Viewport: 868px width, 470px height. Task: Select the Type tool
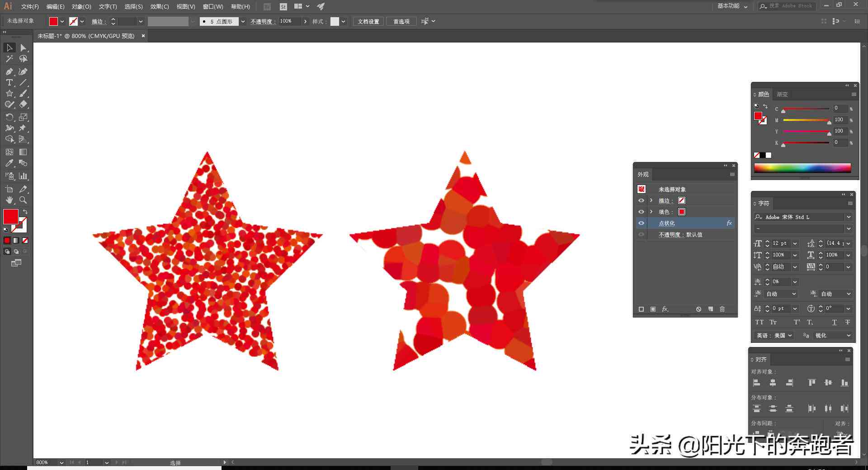click(x=9, y=82)
